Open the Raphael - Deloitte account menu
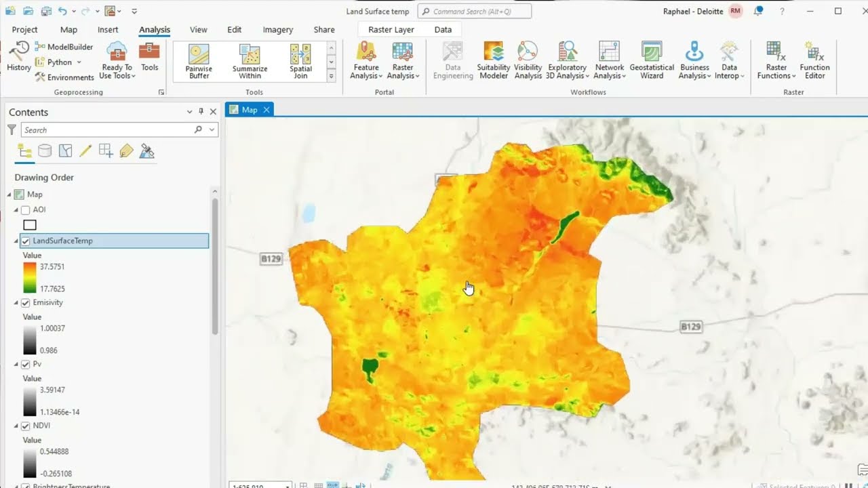The height and width of the screenshot is (488, 868). pyautogui.click(x=703, y=12)
